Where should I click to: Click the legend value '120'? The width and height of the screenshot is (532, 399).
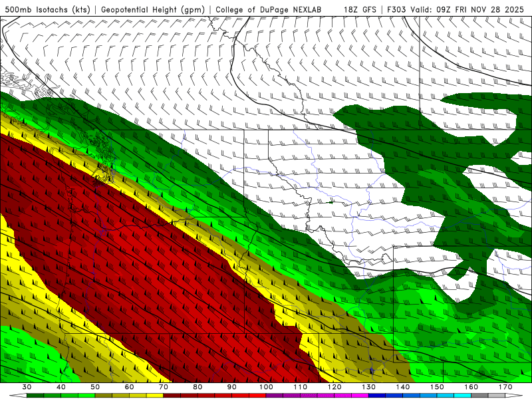334,387
